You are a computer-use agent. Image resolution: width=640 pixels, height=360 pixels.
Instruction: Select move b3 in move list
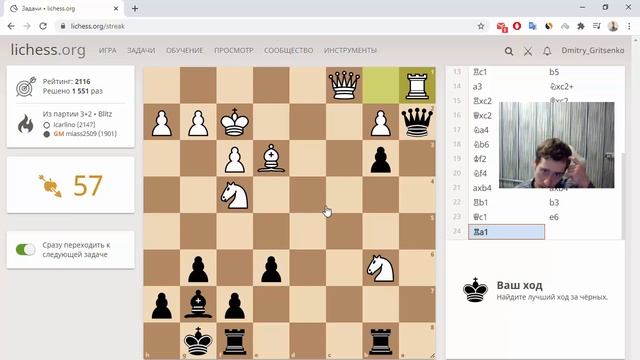tap(582, 202)
